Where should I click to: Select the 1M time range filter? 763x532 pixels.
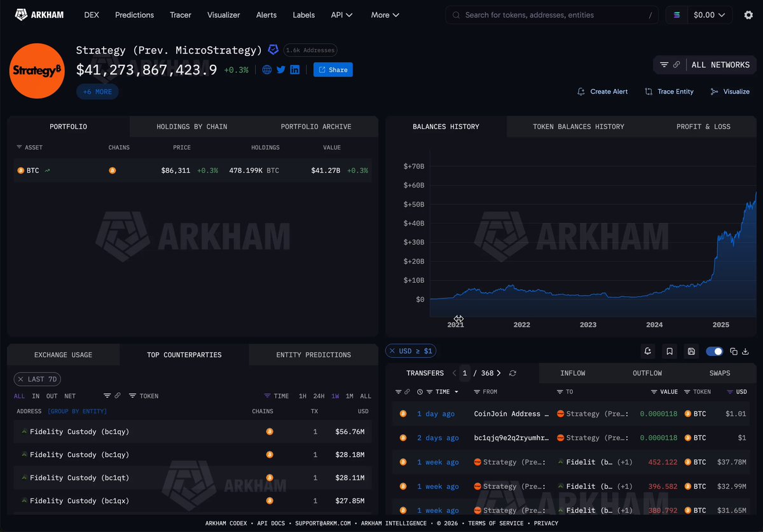350,396
